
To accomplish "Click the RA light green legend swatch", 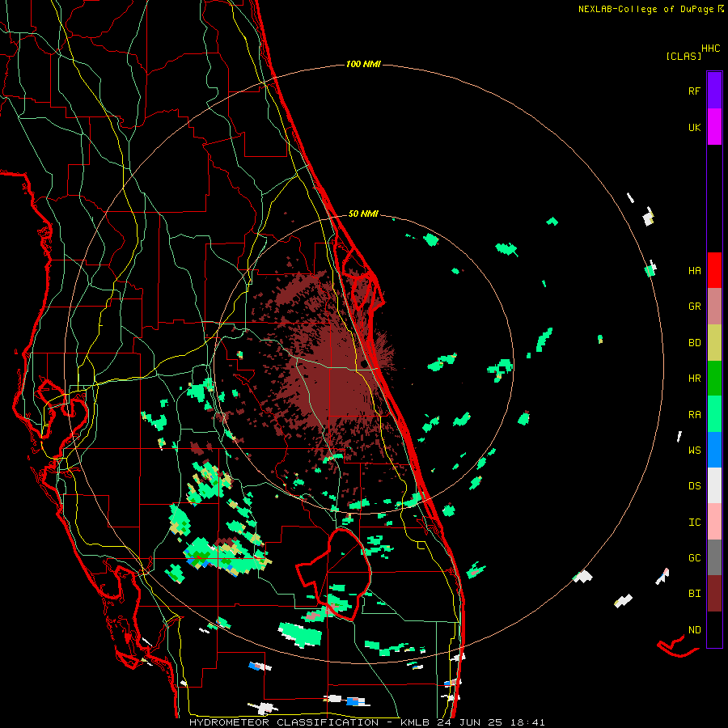I will click(x=714, y=414).
